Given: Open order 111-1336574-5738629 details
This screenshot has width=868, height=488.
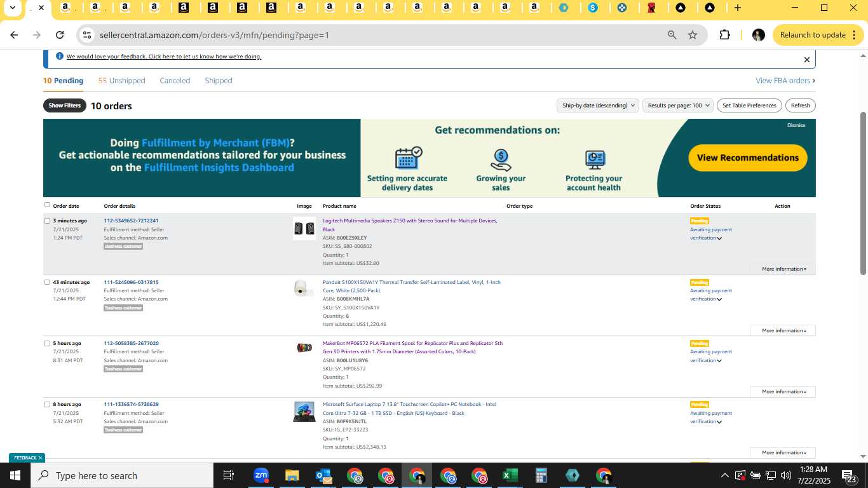Looking at the screenshot, I should (132, 404).
